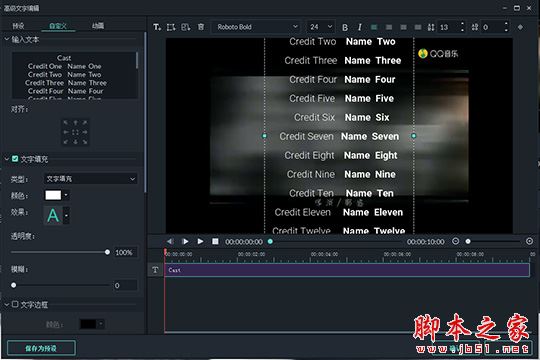The width and height of the screenshot is (540, 360).
Task: Click the preview progress handle
Action: pyautogui.click(x=270, y=241)
